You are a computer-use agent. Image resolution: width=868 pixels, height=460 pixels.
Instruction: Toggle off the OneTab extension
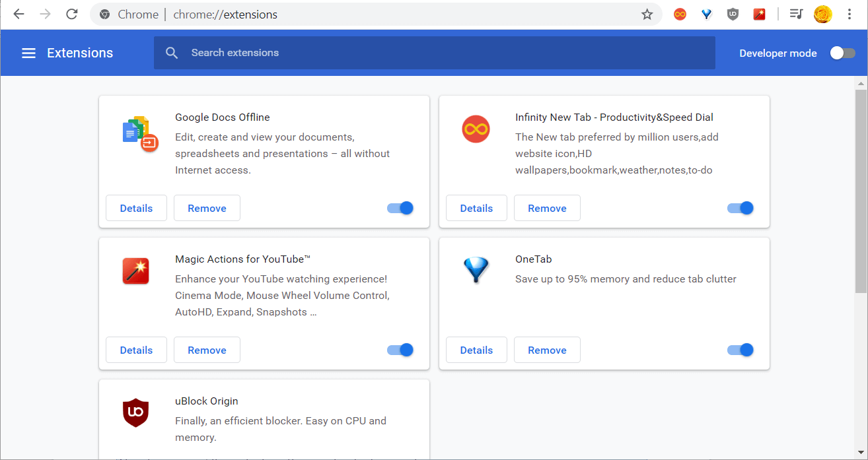(x=741, y=350)
